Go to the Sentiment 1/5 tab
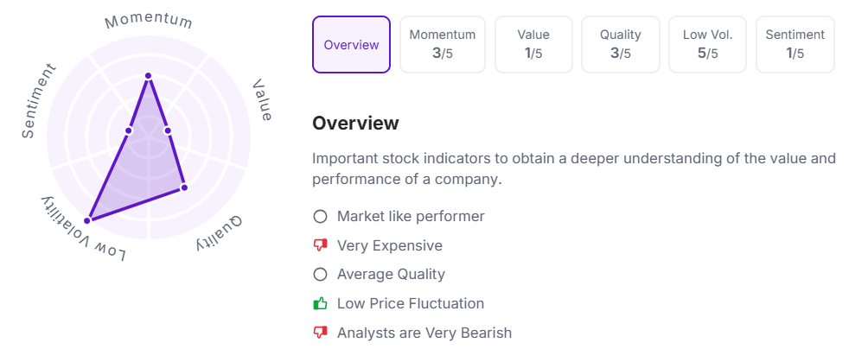 pos(795,45)
